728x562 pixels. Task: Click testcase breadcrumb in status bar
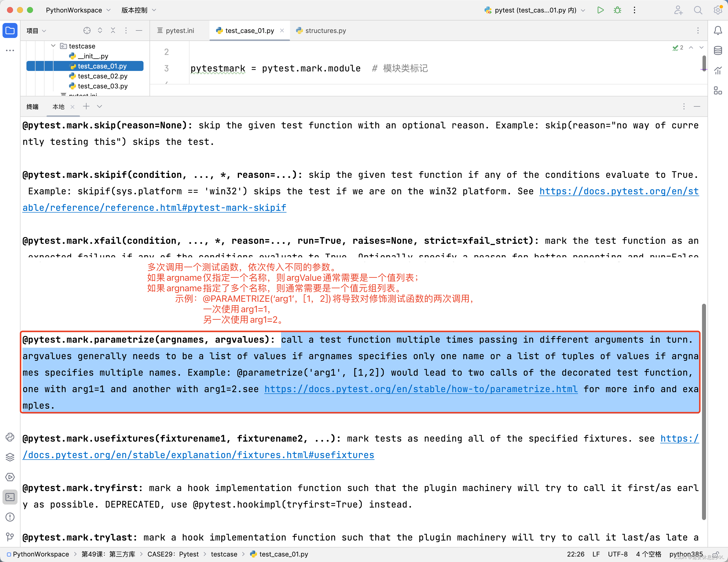(x=224, y=554)
